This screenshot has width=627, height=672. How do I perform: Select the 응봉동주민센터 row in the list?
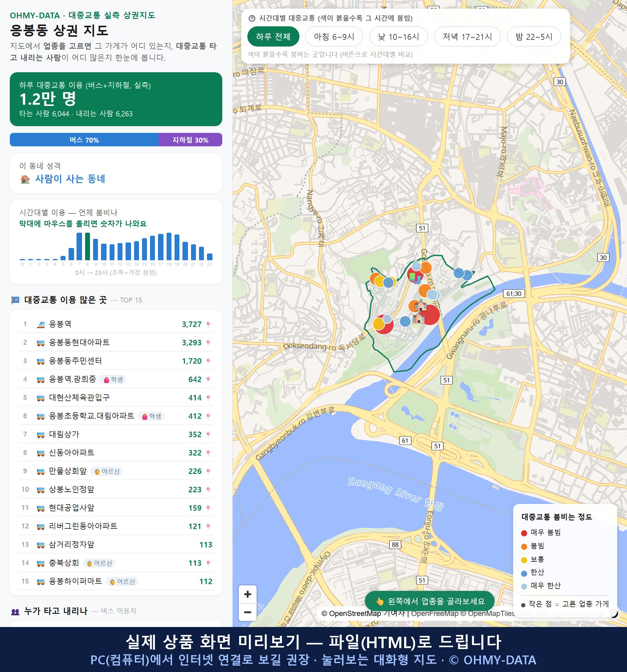pos(116,361)
